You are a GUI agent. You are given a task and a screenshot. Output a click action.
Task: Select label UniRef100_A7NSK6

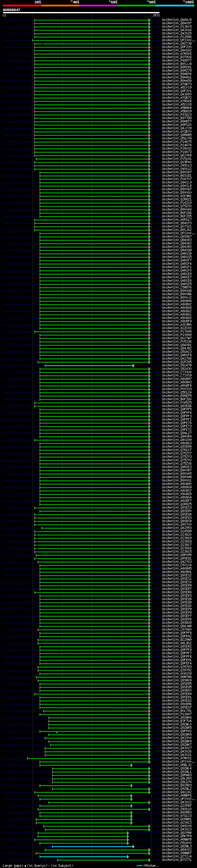tap(177, 54)
